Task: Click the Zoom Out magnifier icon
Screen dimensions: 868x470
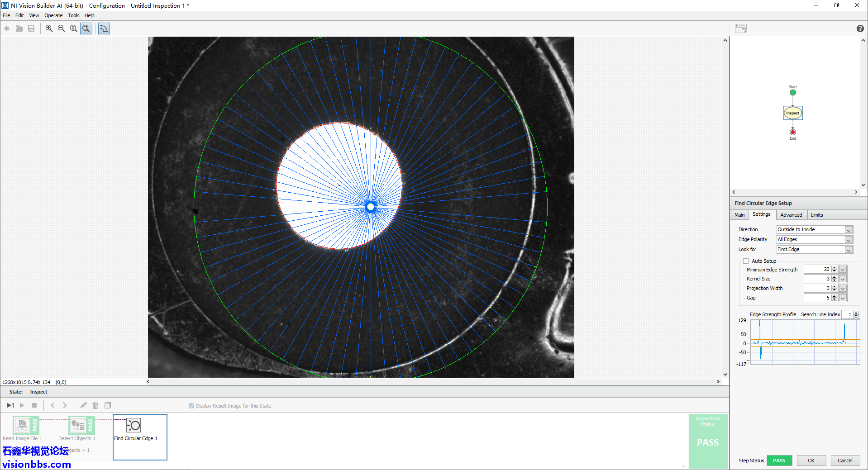Action: click(61, 28)
